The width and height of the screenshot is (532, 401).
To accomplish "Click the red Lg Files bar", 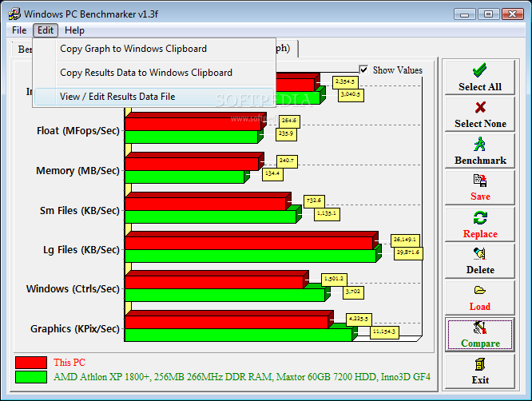I will click(x=249, y=244).
